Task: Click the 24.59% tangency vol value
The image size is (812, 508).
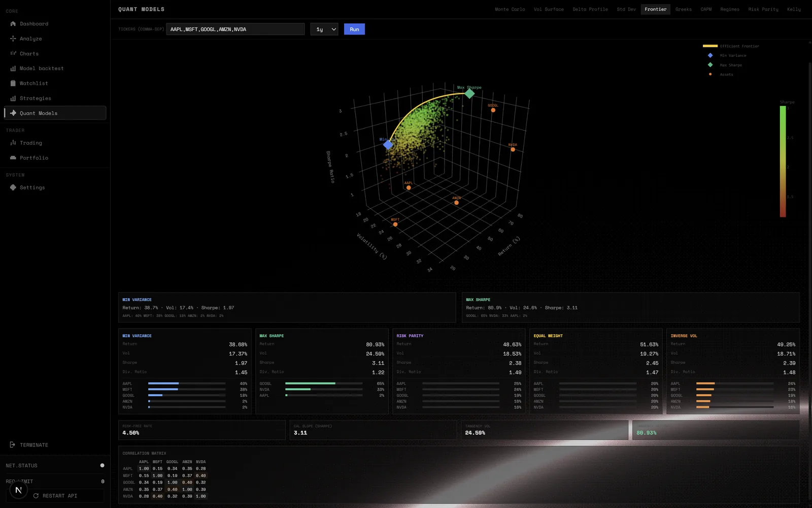Action: [475, 433]
